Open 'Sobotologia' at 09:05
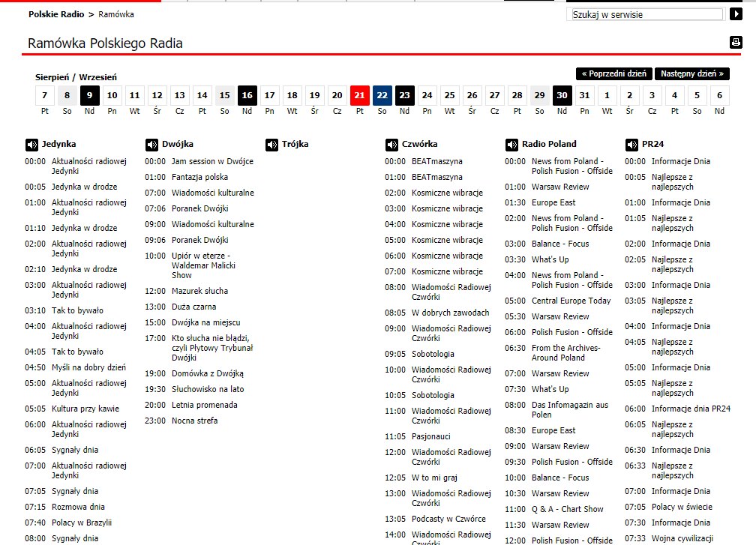This screenshot has width=756, height=545. point(433,354)
